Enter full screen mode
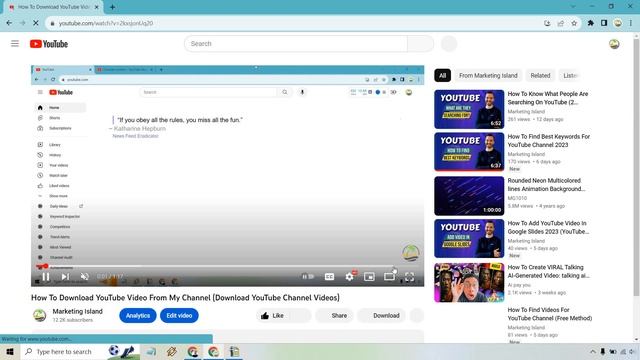The width and height of the screenshot is (640, 360). point(409,277)
